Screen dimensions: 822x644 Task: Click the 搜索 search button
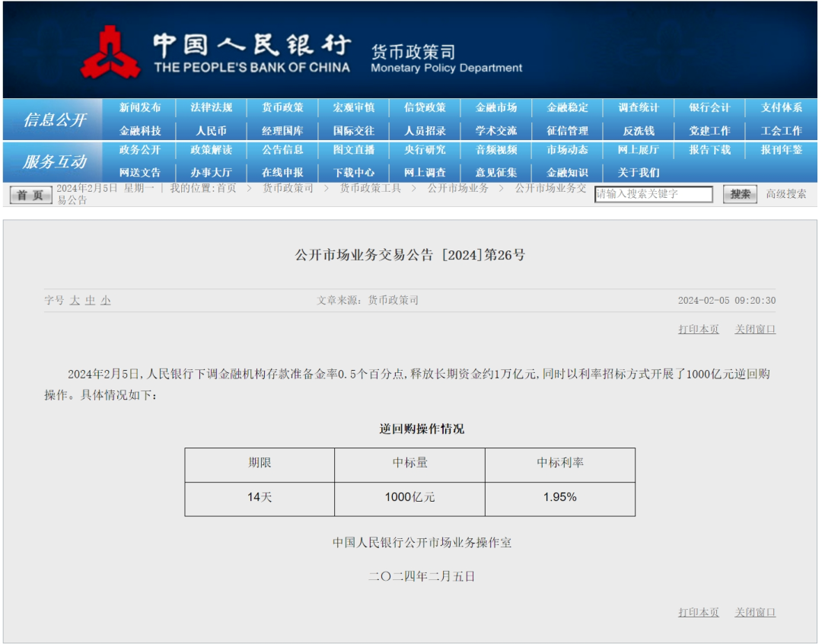739,194
